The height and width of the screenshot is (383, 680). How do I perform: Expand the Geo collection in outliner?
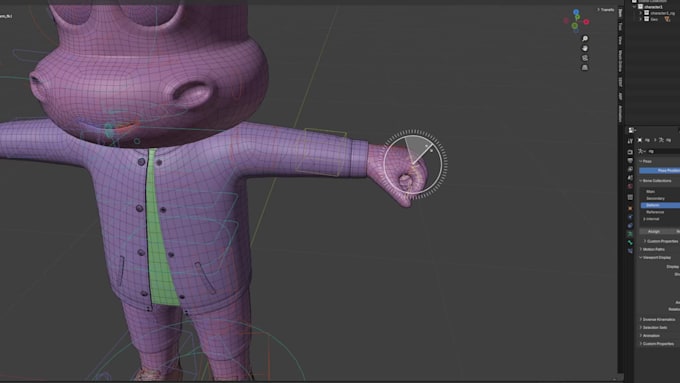point(641,19)
